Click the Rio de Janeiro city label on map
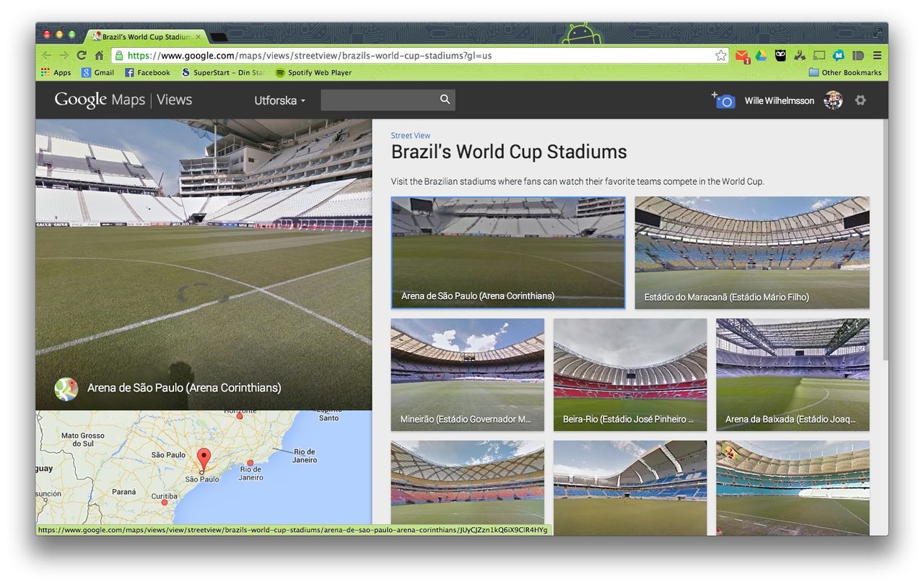 coord(250,474)
